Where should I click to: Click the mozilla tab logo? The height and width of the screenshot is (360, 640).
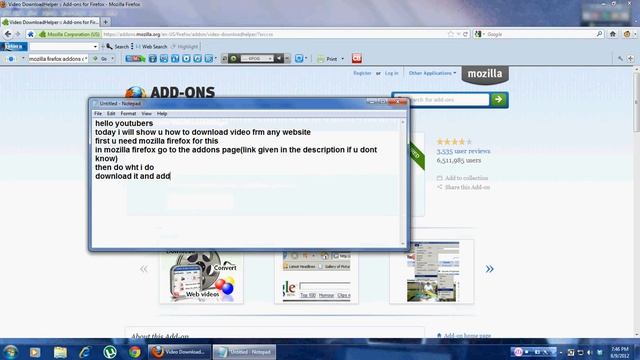coord(485,74)
